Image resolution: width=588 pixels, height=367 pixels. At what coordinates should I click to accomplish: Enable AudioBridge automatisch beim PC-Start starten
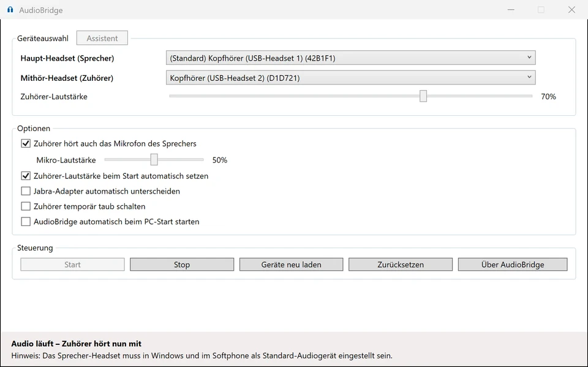tap(26, 221)
